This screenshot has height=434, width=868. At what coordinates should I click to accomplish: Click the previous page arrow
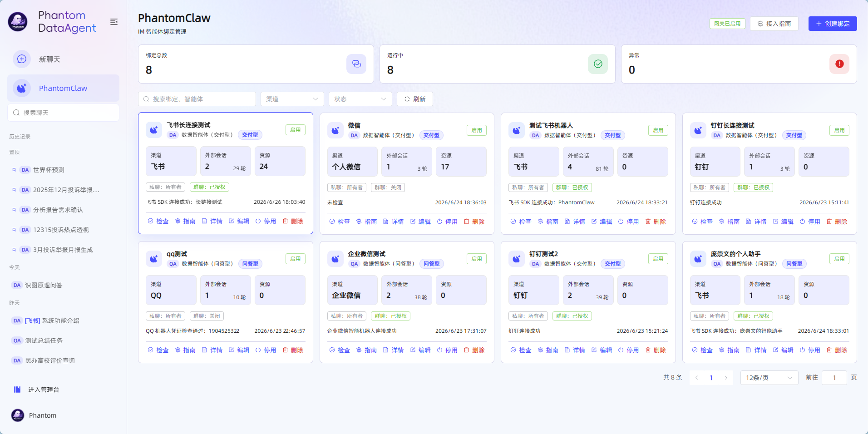696,378
